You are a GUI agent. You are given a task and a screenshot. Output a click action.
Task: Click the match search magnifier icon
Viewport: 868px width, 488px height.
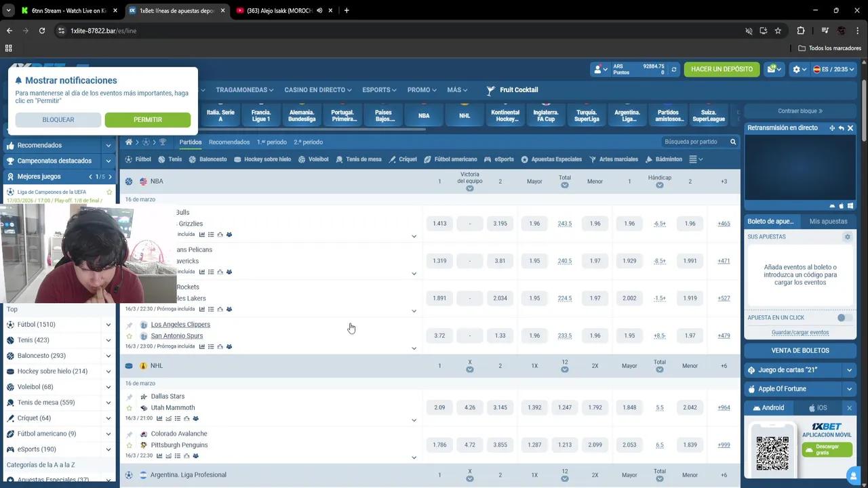tap(733, 142)
